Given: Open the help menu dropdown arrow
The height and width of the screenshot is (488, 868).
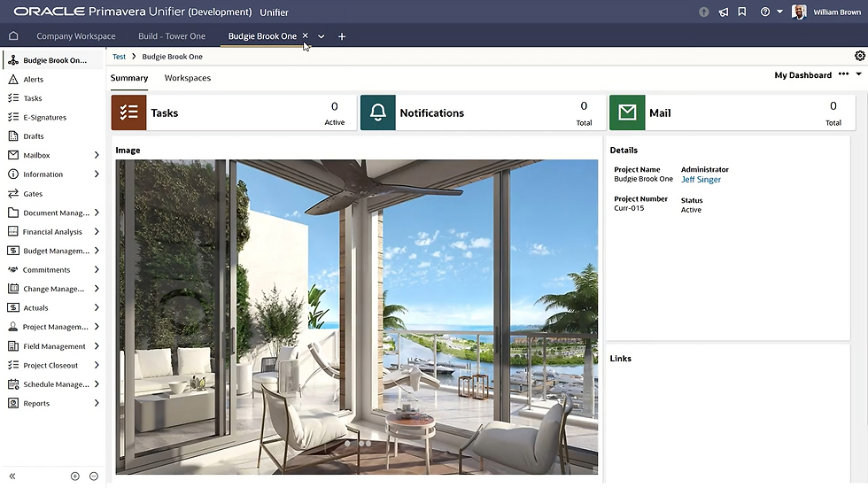Looking at the screenshot, I should tap(779, 12).
